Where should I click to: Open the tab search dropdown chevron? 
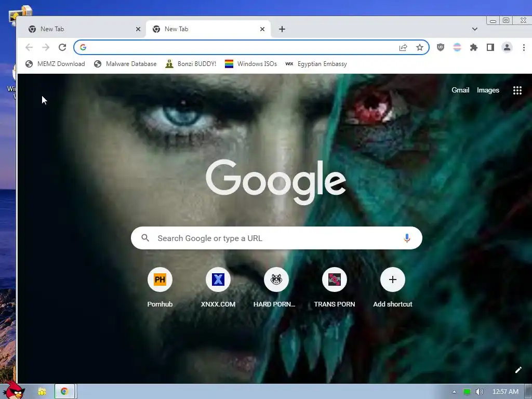475,29
